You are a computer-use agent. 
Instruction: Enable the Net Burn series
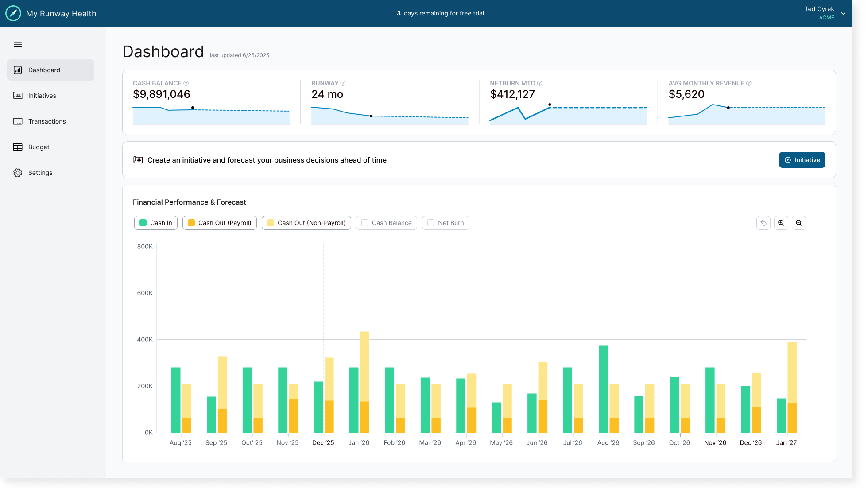pos(446,223)
